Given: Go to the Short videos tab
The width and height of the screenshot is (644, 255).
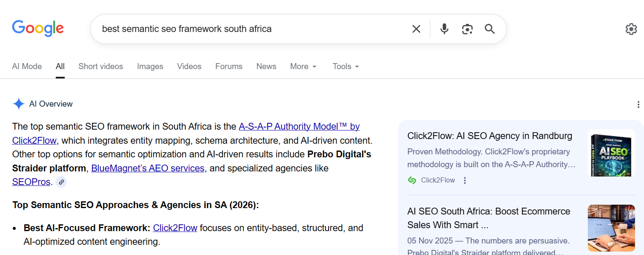Looking at the screenshot, I should (x=100, y=67).
